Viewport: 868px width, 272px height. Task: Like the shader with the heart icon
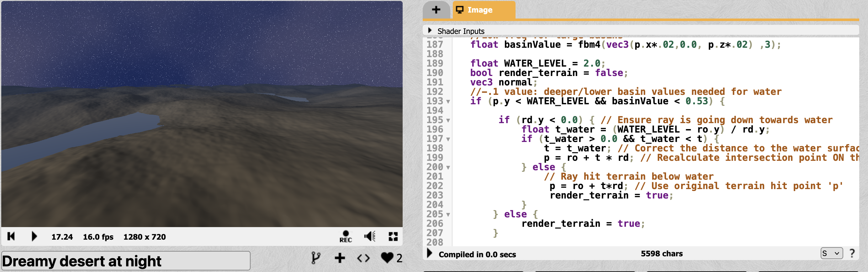coord(387,258)
